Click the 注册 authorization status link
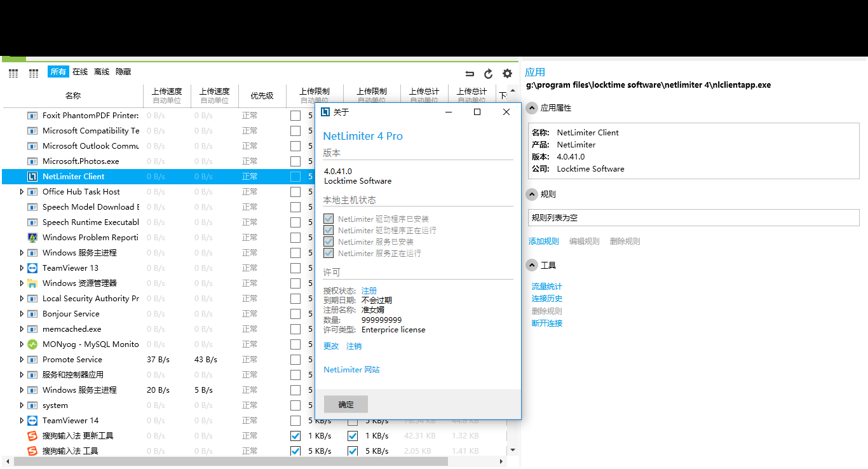This screenshot has width=868, height=469. coord(369,291)
